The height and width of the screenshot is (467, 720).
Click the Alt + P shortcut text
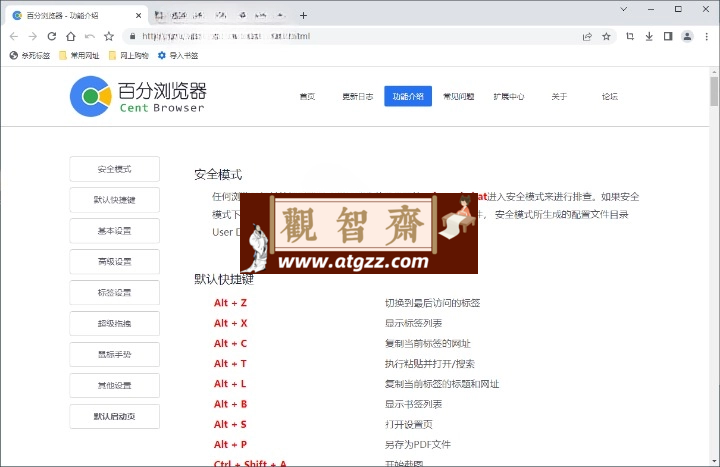[x=230, y=444]
